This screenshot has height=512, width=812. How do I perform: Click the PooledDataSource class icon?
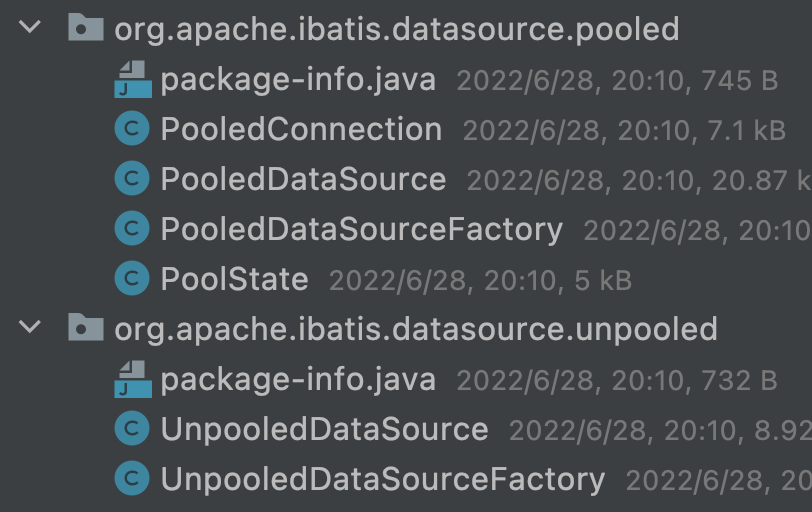(x=132, y=179)
